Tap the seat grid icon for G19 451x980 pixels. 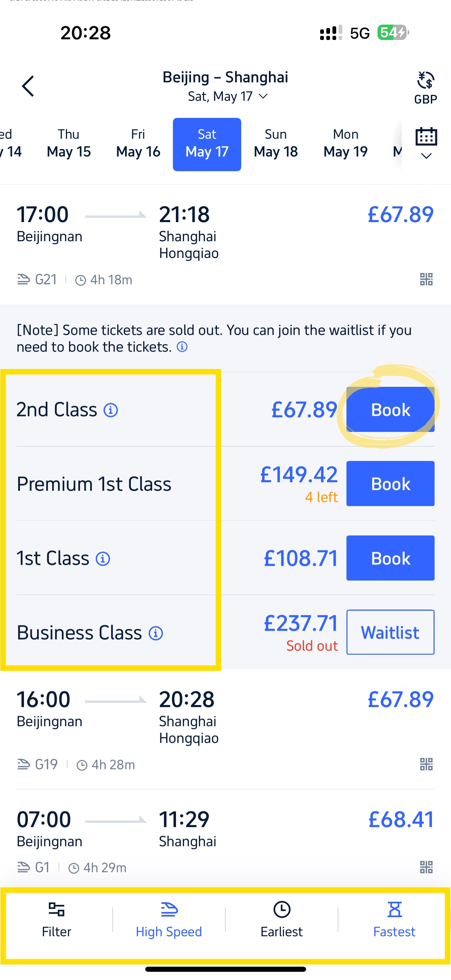click(426, 764)
